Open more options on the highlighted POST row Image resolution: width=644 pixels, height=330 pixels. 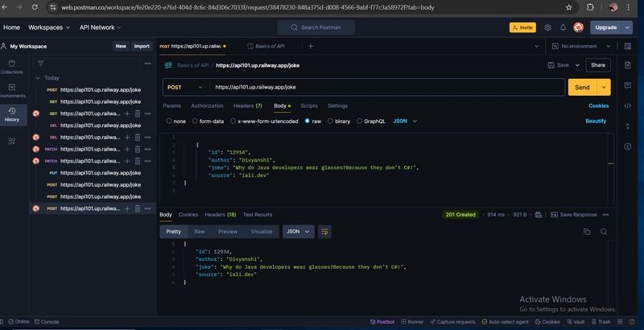147,208
